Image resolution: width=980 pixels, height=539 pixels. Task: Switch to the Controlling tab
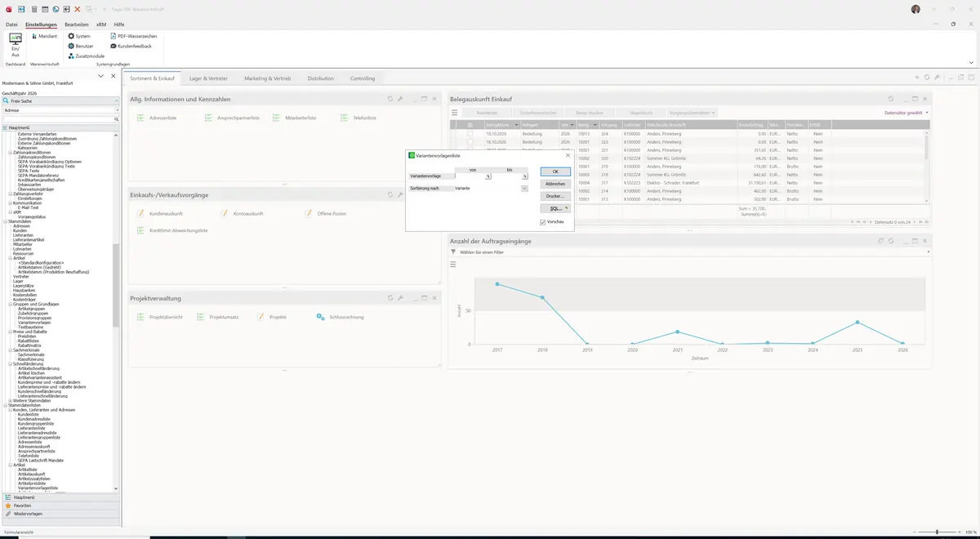click(x=363, y=78)
